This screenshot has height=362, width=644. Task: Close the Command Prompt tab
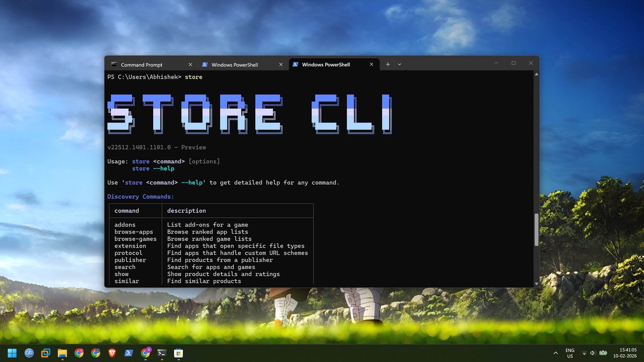coord(190,64)
